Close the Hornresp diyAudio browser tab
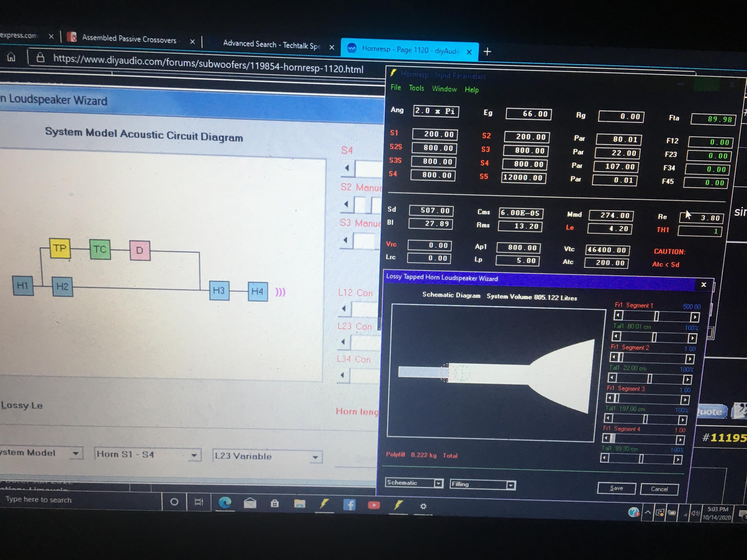This screenshot has width=747, height=560. (x=469, y=52)
